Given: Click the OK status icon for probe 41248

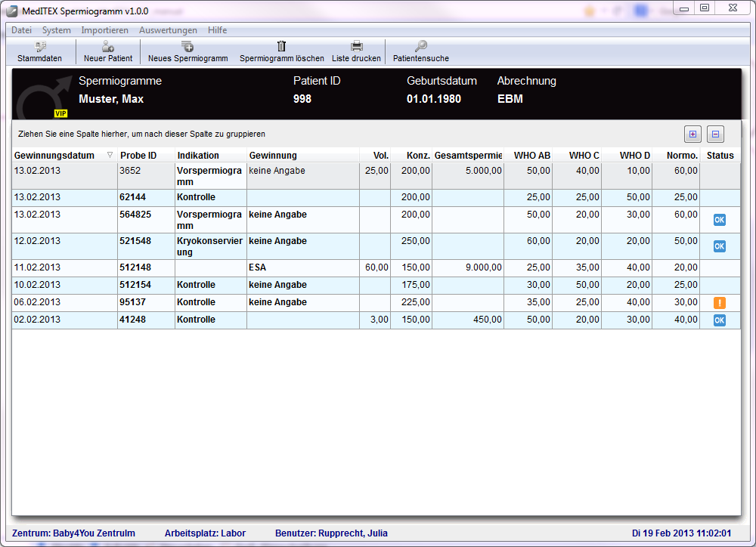Looking at the screenshot, I should pos(720,320).
